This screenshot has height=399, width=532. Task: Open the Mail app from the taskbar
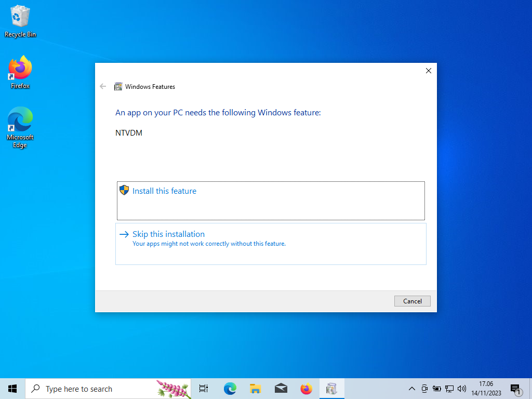pyautogui.click(x=281, y=389)
